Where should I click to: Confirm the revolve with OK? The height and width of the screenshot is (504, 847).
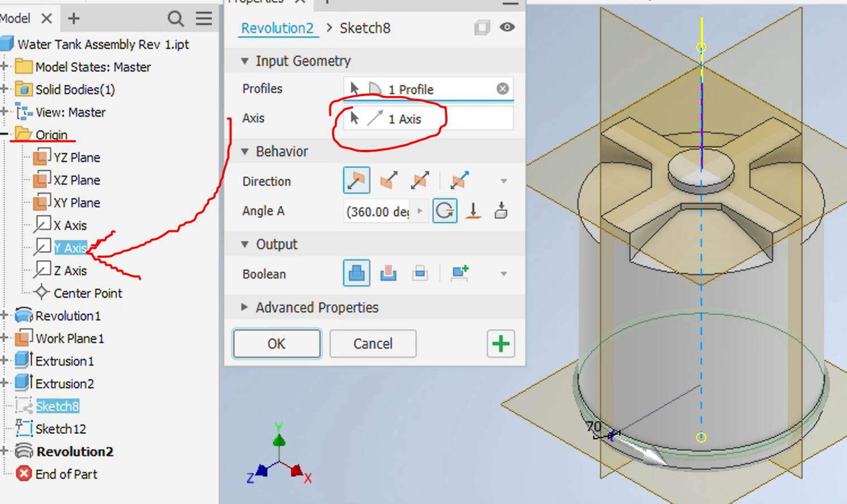(x=277, y=344)
